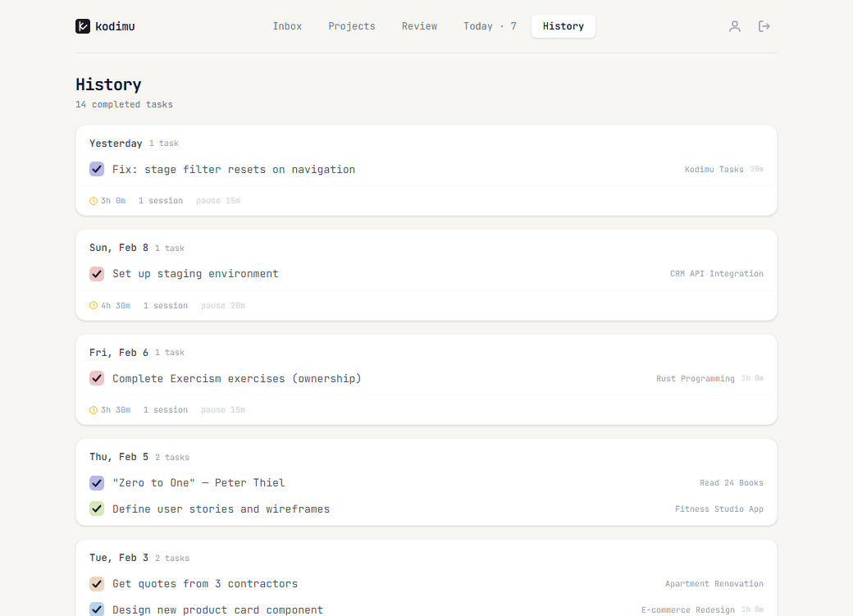Uncheck 'Get quotes from 3 contractors'

(97, 583)
